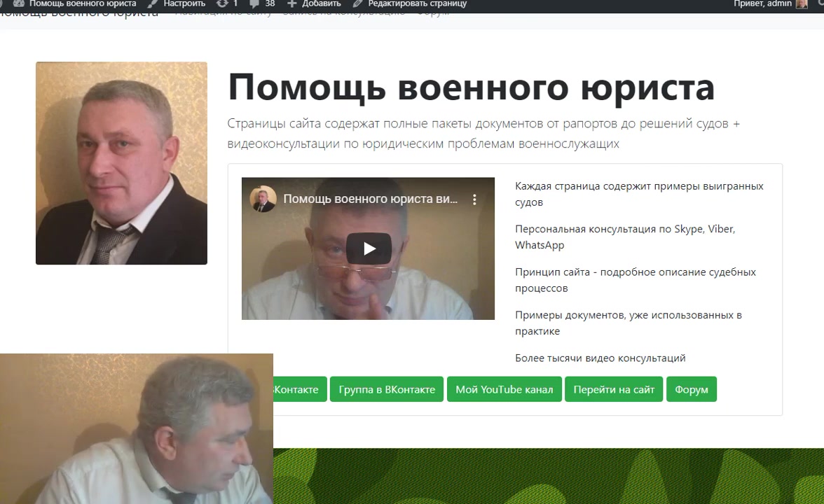The image size is (824, 504).
Task: Click the updates icon in the admin bar
Action: pyautogui.click(x=222, y=3)
